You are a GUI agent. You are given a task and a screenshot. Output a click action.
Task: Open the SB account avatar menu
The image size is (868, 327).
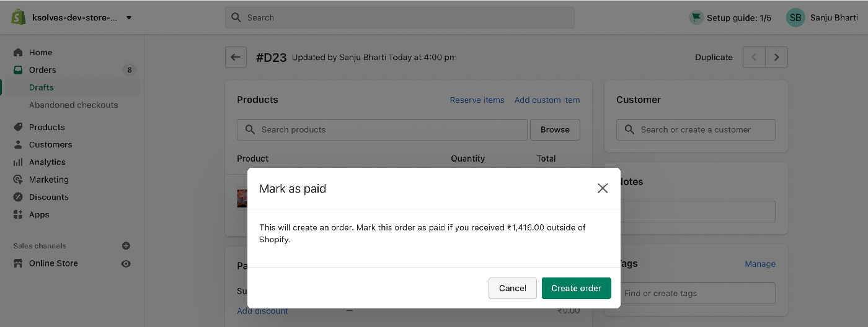tap(795, 17)
